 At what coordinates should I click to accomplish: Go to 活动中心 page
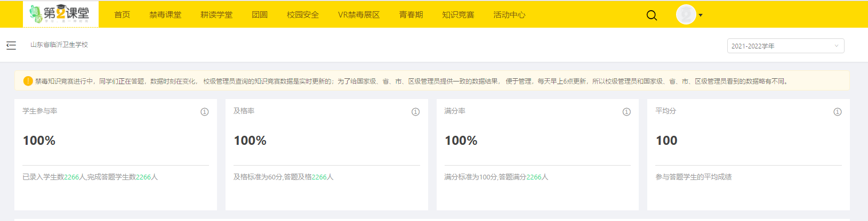coord(509,15)
